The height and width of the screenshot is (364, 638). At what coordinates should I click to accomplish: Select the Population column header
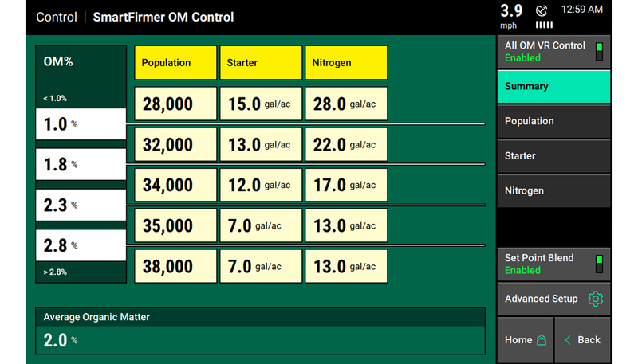point(175,63)
